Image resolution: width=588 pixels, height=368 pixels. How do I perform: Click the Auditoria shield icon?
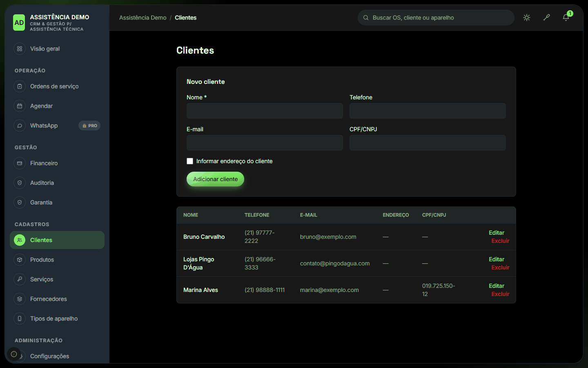[x=20, y=183]
